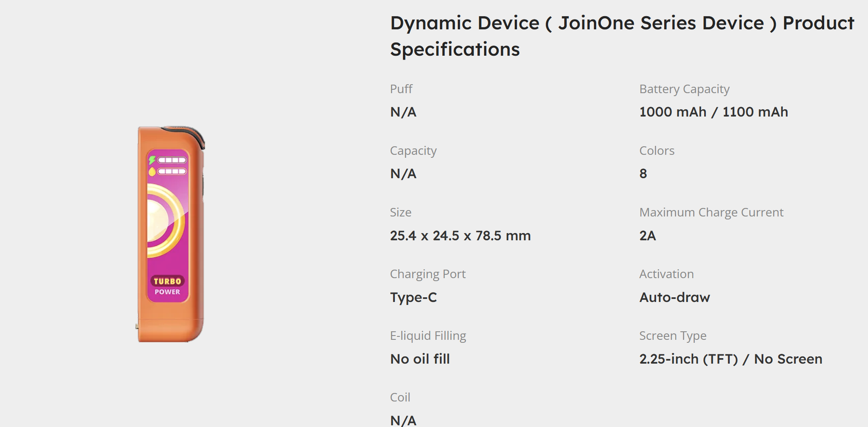
Task: Click the yellow droplet icon on device
Action: (152, 171)
